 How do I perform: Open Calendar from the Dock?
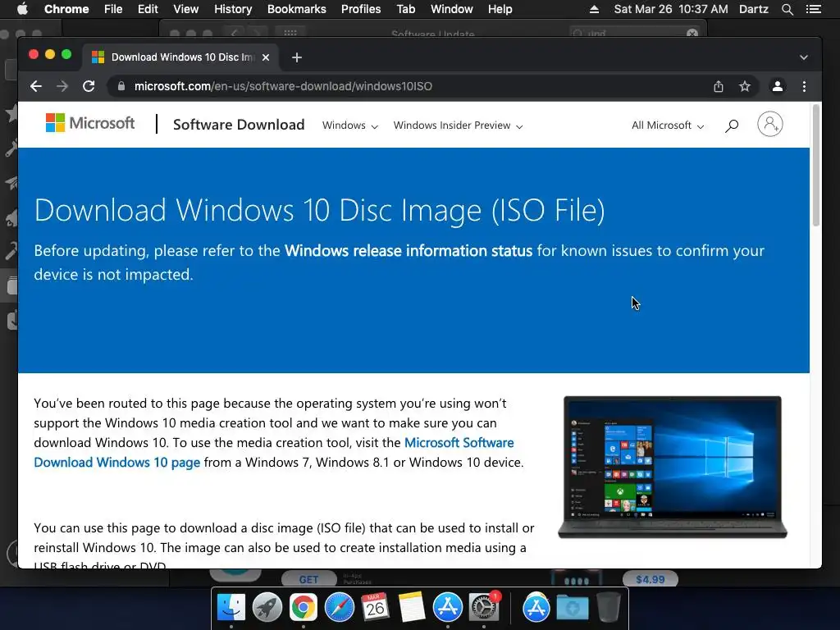coord(375,607)
